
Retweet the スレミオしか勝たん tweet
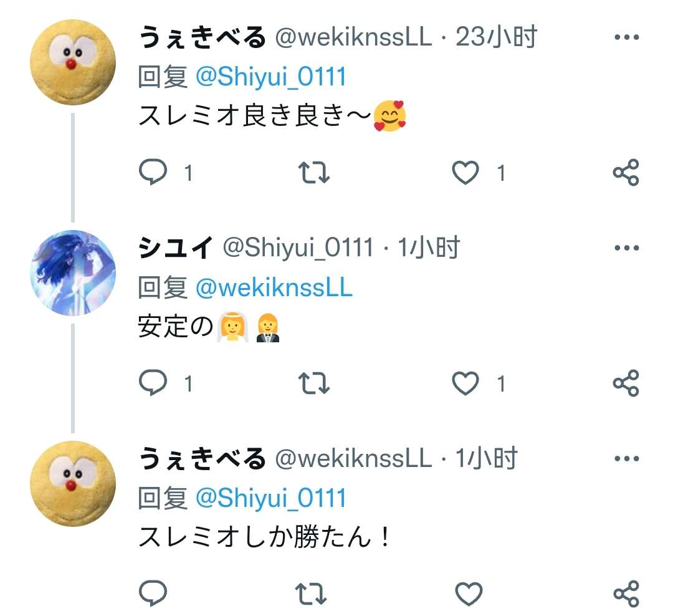[311, 594]
